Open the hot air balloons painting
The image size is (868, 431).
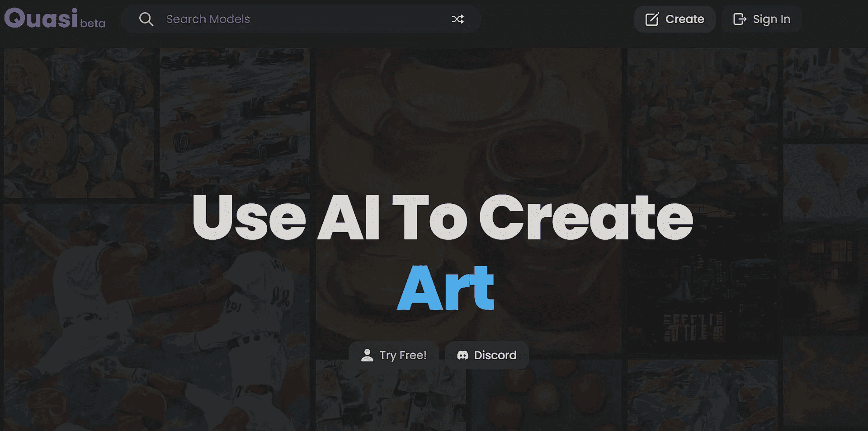coord(825,190)
